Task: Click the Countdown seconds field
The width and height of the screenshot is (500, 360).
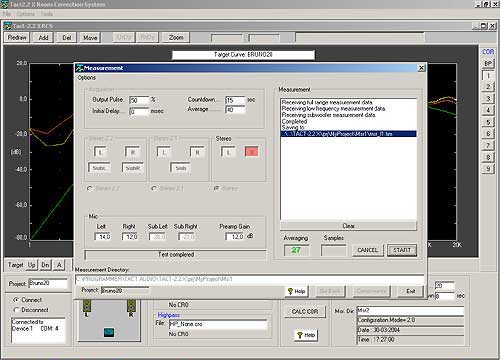Action: pos(235,100)
